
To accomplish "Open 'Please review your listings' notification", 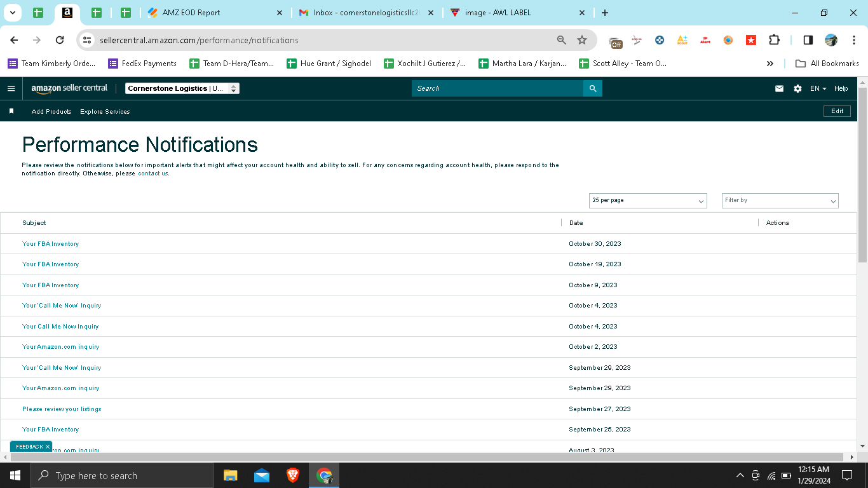I will click(x=62, y=409).
